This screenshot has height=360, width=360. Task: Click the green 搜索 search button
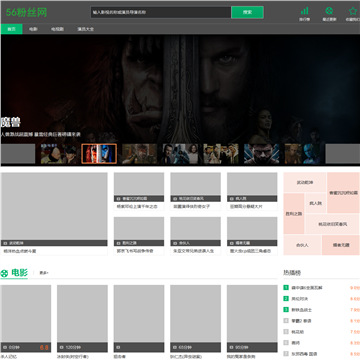pyautogui.click(x=247, y=12)
